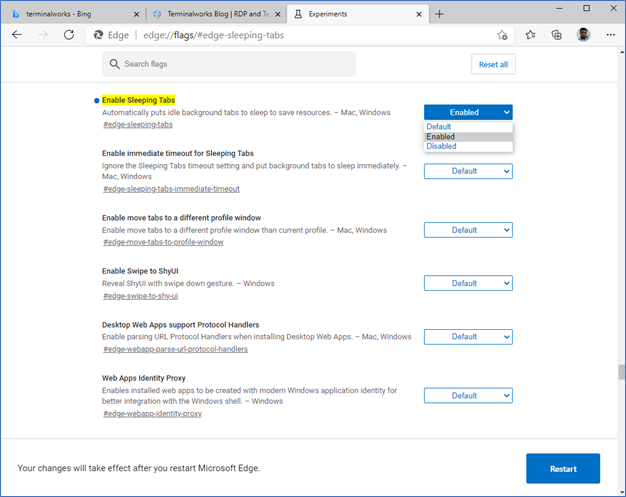Click Enable move tabs to a different profile window heading
Image resolution: width=626 pixels, height=497 pixels.
point(181,218)
